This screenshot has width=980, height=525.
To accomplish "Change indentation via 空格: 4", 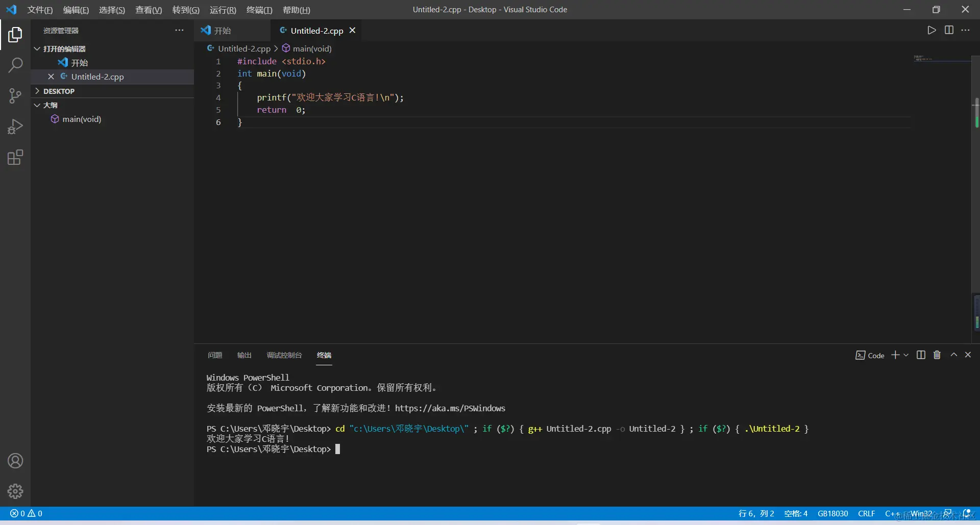I will (x=796, y=514).
